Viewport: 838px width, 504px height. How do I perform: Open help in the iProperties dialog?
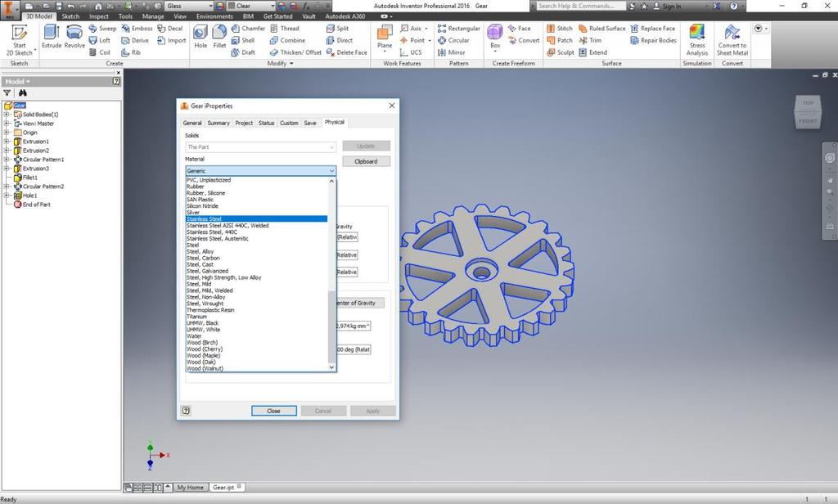pyautogui.click(x=186, y=411)
